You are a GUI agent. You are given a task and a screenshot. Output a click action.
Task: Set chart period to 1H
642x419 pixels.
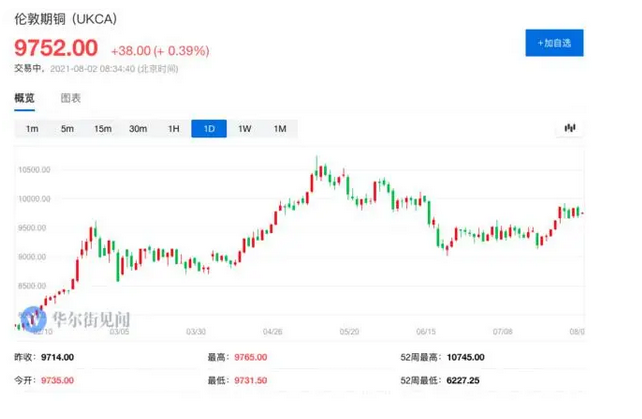[174, 128]
